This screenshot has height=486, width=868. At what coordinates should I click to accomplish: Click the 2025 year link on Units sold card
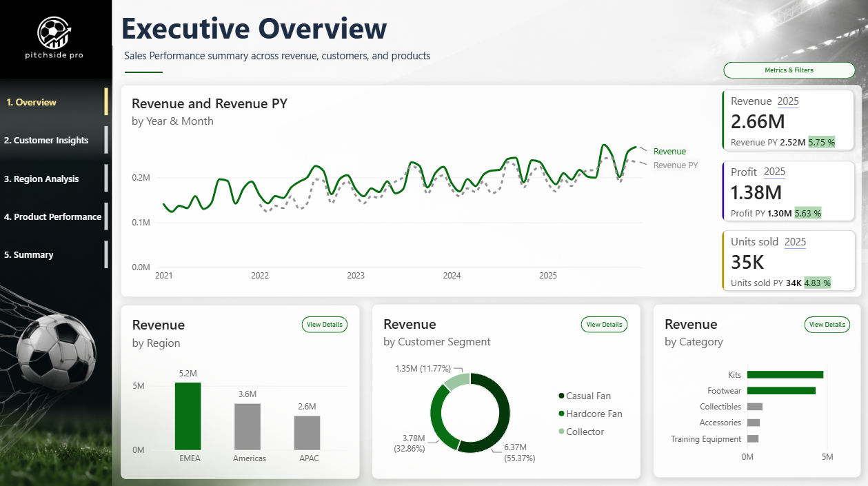point(795,242)
